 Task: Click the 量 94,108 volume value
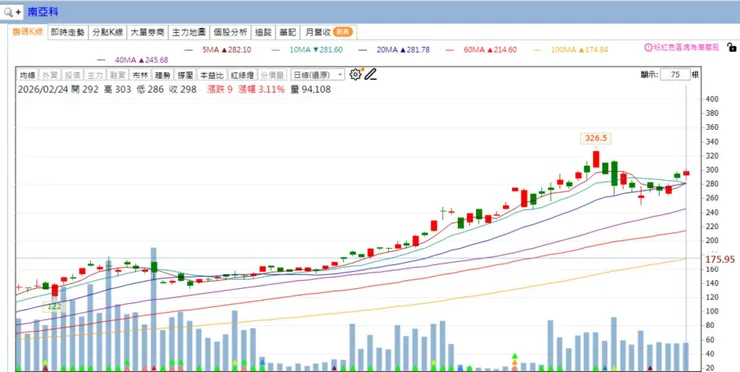pos(311,89)
